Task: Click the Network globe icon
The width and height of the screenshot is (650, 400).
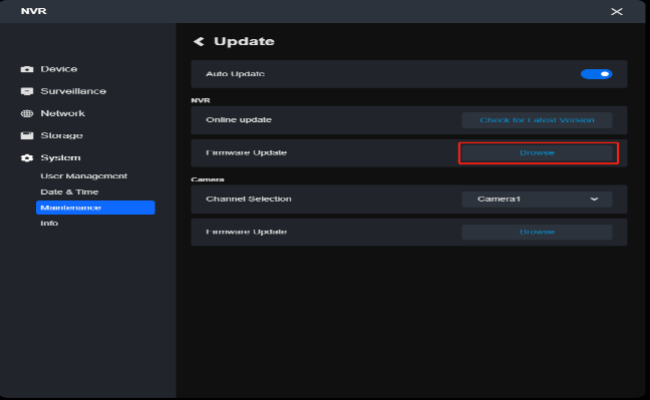Action: click(27, 114)
